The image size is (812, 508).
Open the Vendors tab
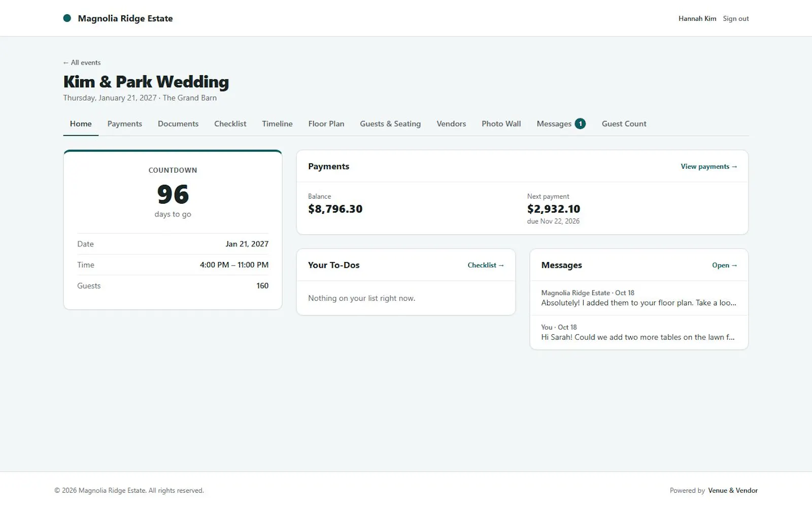click(x=451, y=123)
